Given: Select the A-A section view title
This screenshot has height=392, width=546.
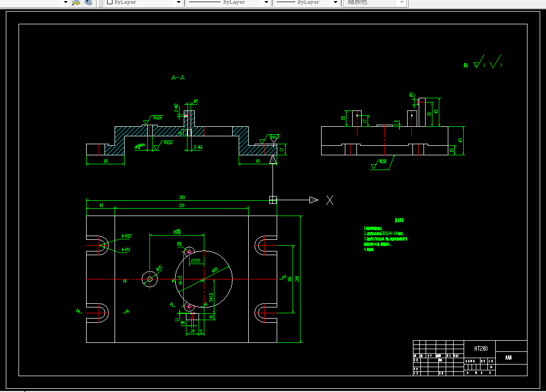Looking at the screenshot, I should click(x=178, y=77).
